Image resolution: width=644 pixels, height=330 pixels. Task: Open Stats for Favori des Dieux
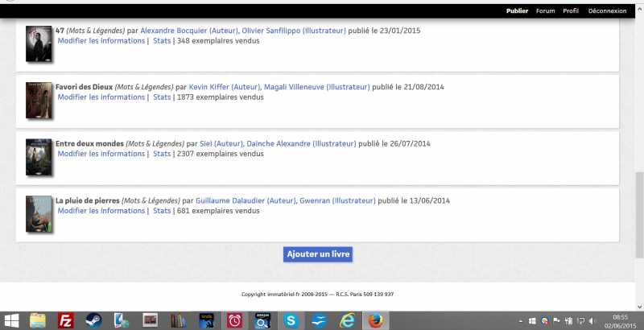coord(162,97)
